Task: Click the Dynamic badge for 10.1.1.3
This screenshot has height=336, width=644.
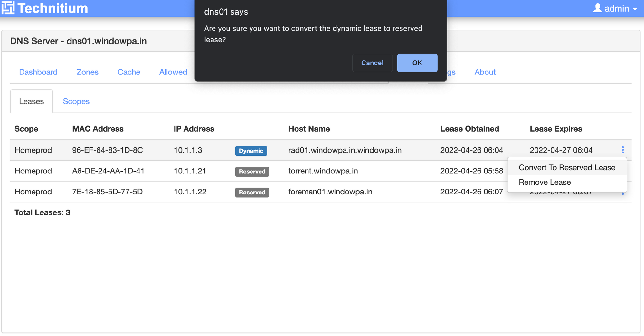Action: click(251, 151)
